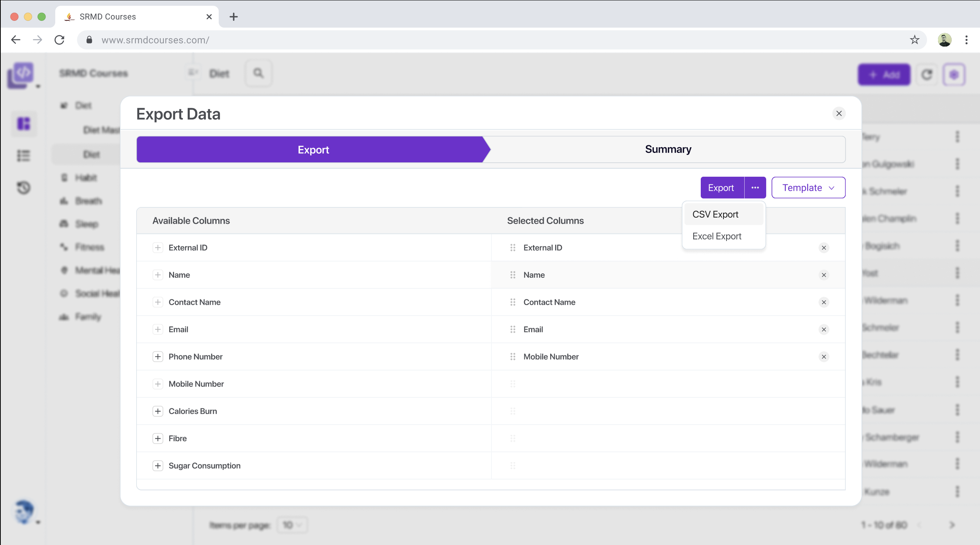Remove Contact Name from selected columns
Screen dimensions: 980x545
(x=824, y=302)
